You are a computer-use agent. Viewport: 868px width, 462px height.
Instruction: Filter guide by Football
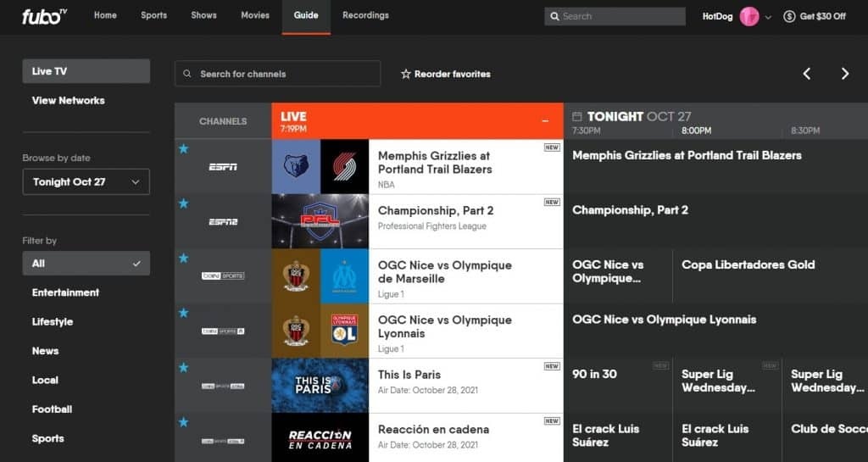[52, 409]
